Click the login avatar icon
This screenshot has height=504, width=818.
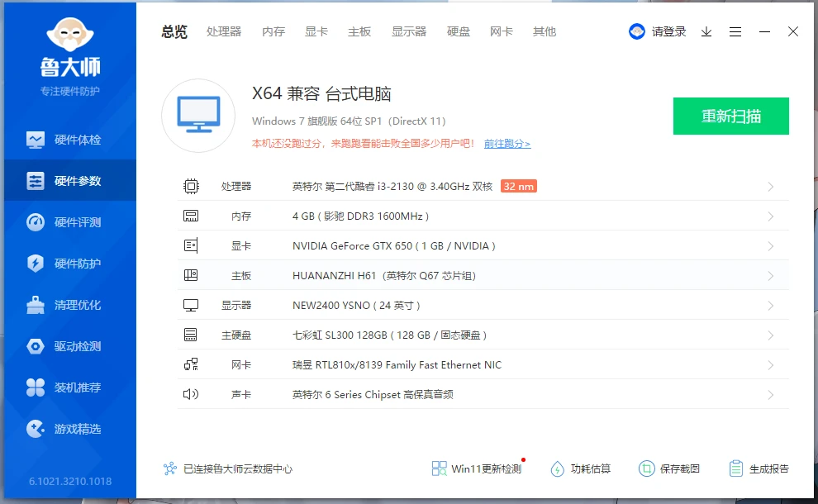pyautogui.click(x=637, y=32)
